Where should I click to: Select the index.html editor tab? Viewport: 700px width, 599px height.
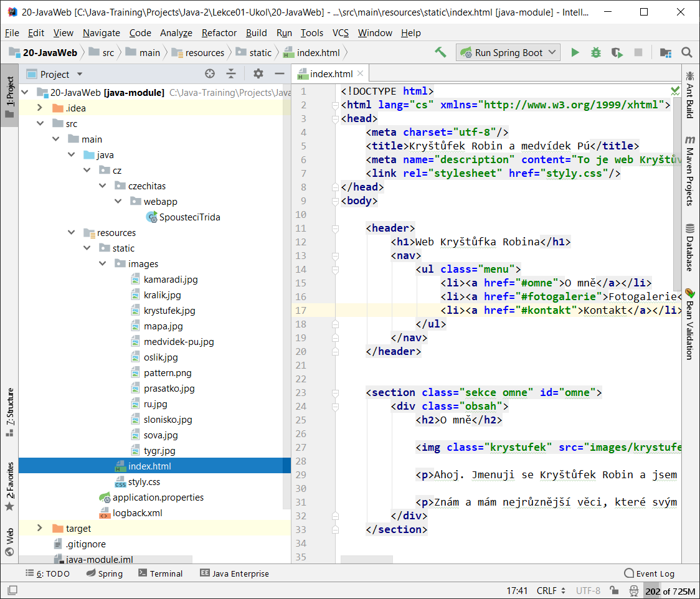(329, 73)
